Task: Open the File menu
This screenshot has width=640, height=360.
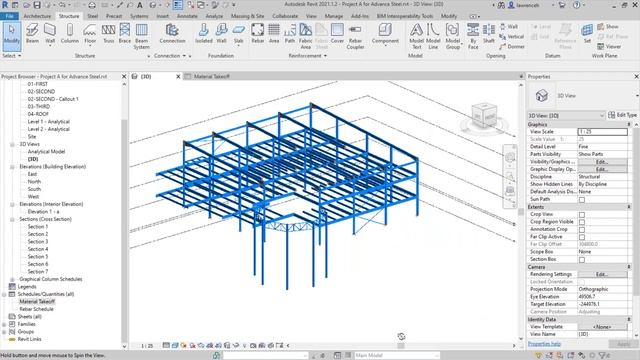Action: pyautogui.click(x=9, y=16)
